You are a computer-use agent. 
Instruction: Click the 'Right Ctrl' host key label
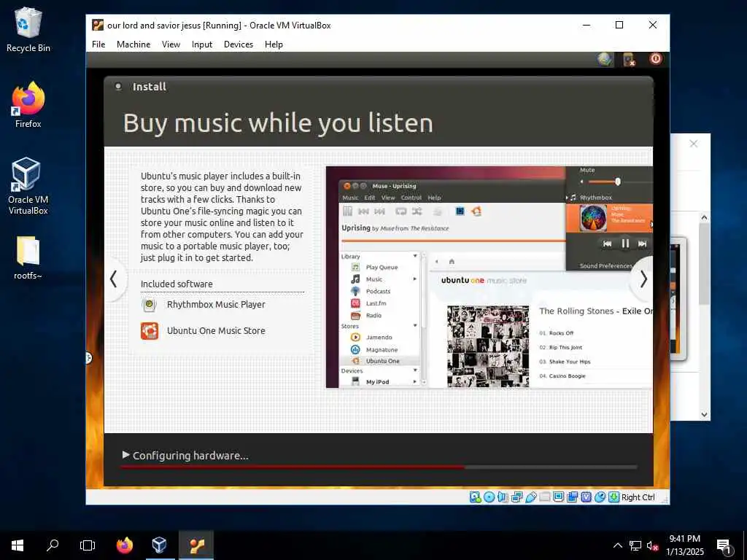click(x=638, y=497)
